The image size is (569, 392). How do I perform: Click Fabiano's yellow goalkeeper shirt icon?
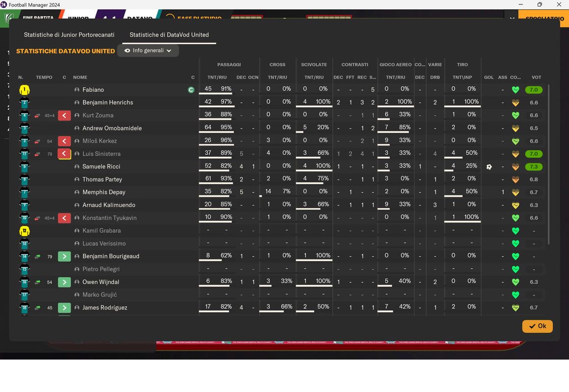tap(25, 90)
